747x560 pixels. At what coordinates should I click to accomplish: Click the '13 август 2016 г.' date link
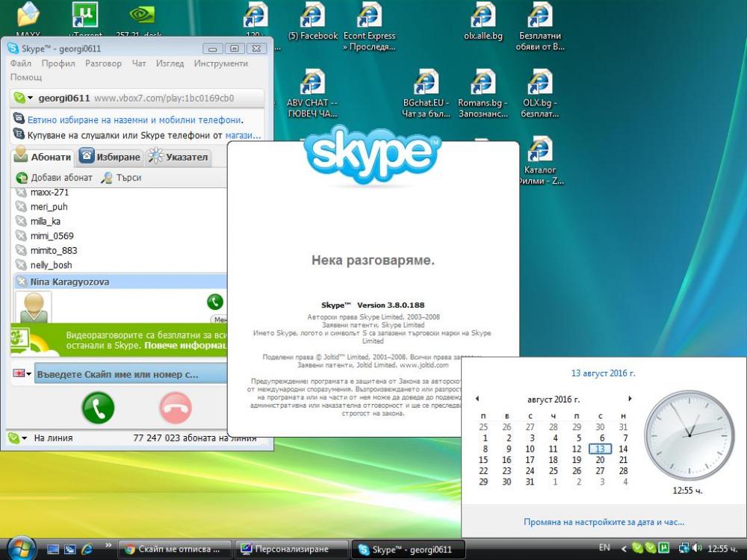pyautogui.click(x=603, y=373)
